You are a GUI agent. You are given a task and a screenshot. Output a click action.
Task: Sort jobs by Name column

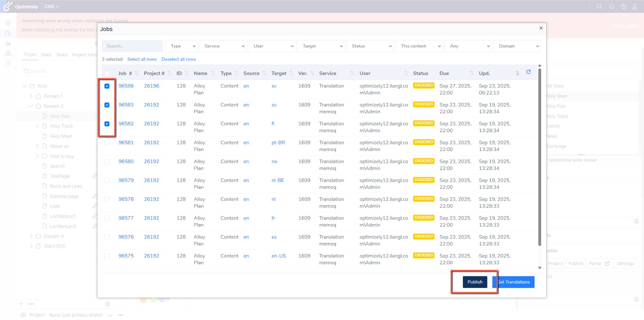tap(213, 73)
